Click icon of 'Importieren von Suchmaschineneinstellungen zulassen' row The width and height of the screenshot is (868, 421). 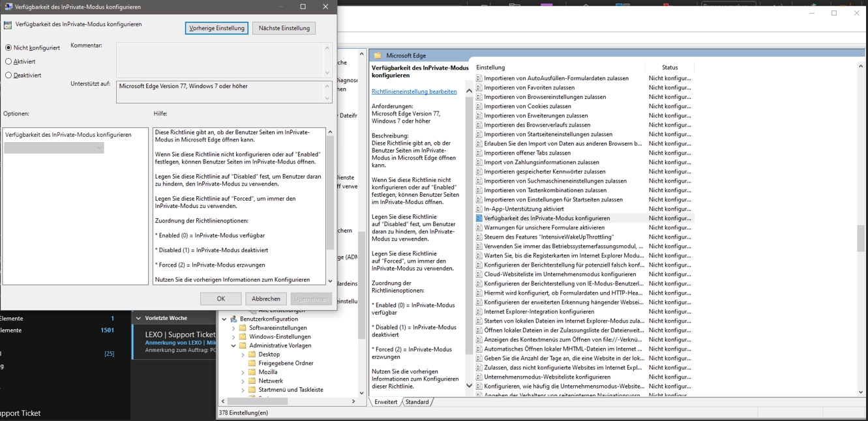[479, 181]
